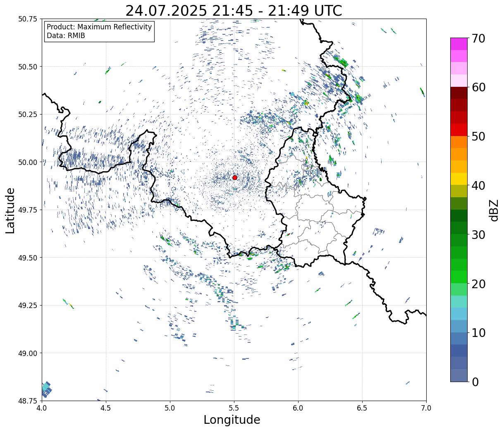Click the 'Product: Maximum Reflectivity' legend text
504x430 pixels.
[99, 27]
